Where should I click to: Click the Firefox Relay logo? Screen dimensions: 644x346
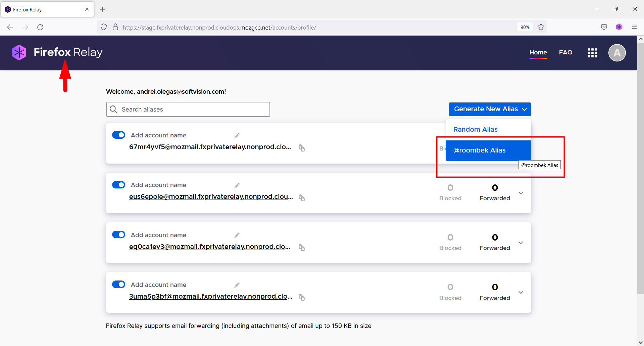point(57,52)
